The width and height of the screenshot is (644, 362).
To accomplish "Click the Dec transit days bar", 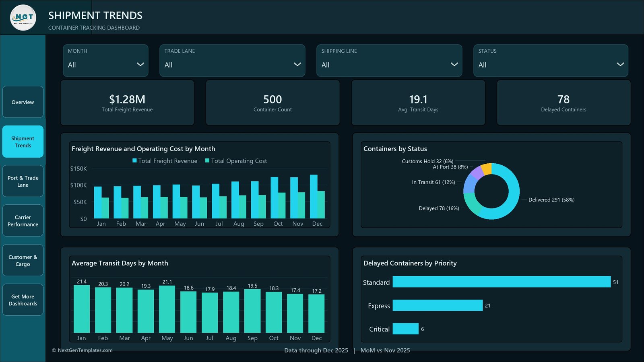I will click(316, 313).
